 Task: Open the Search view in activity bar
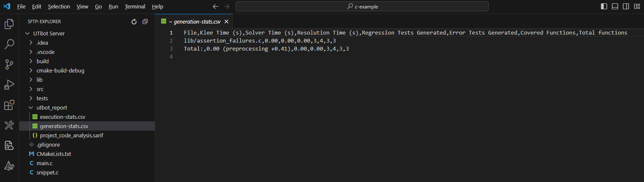9,44
